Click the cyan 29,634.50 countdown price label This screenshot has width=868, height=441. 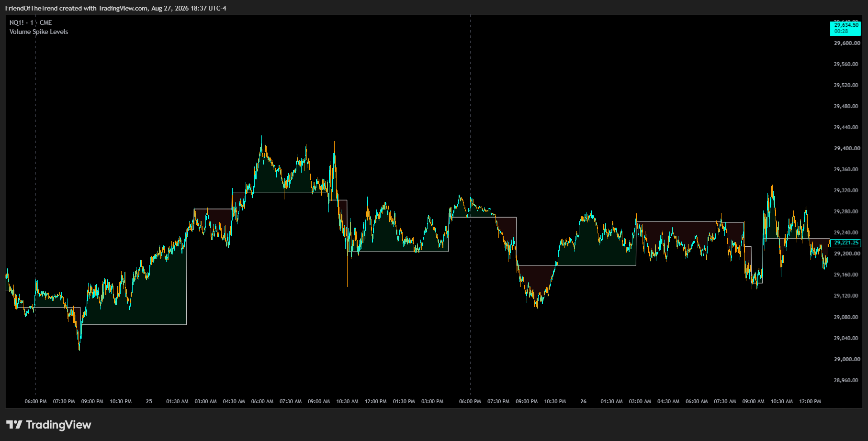tap(845, 28)
